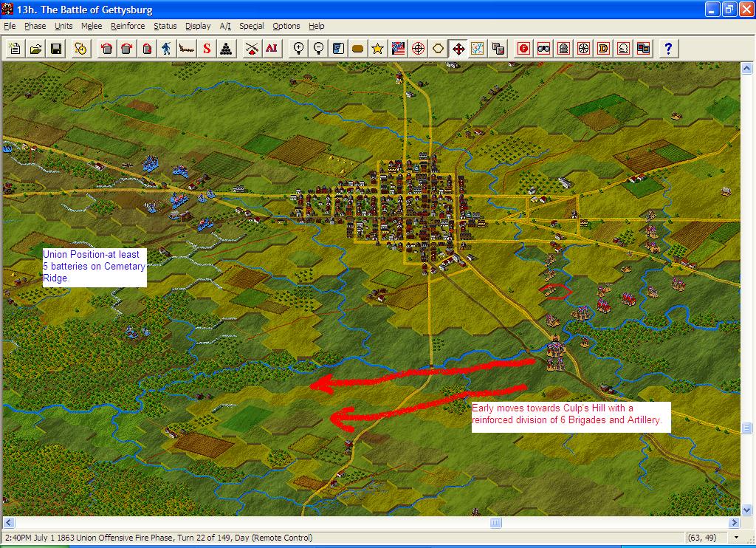
Task: Click the brown oval toolbar icon
Action: click(358, 48)
